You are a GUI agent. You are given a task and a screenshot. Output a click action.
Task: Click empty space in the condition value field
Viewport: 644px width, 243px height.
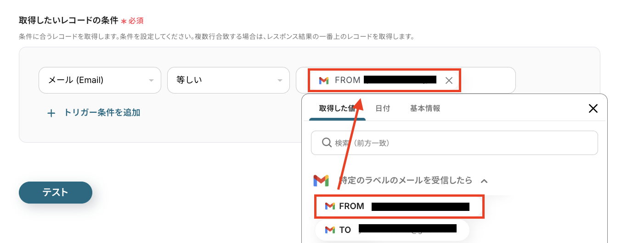click(x=487, y=80)
